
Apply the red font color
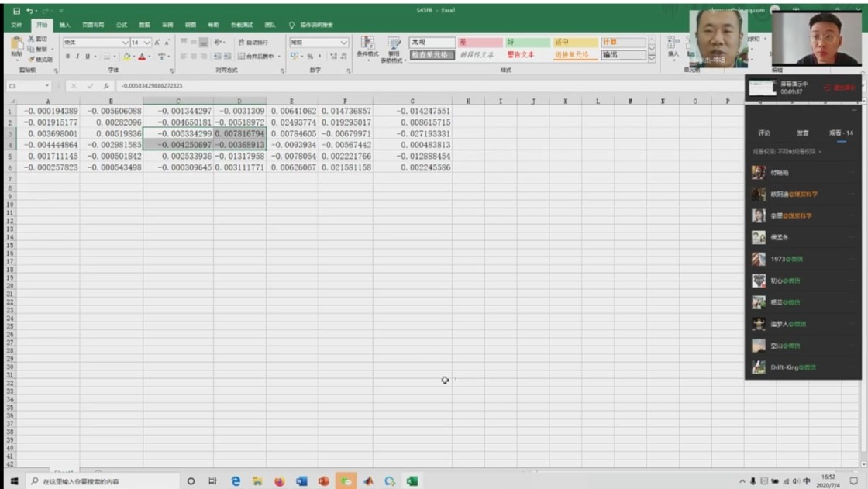click(143, 57)
